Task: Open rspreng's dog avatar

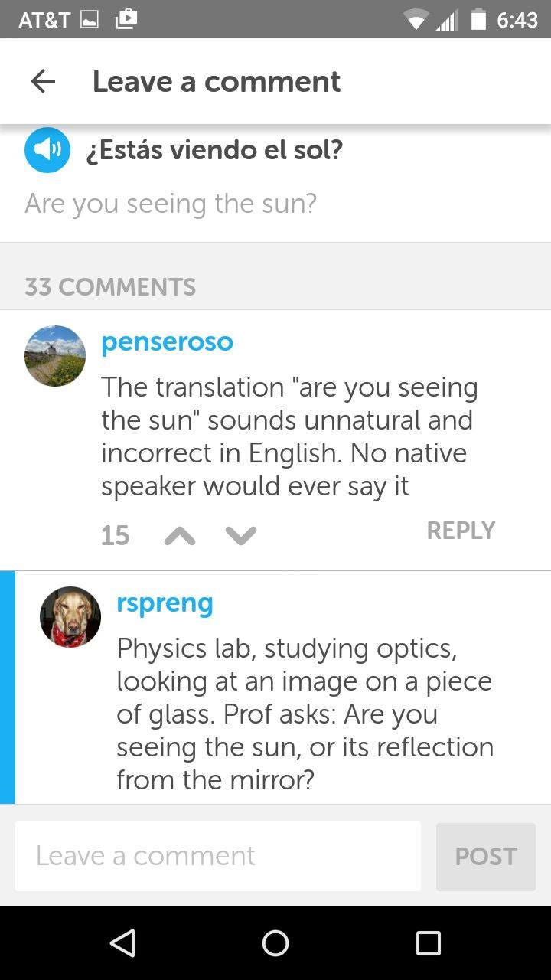Action: (x=70, y=617)
